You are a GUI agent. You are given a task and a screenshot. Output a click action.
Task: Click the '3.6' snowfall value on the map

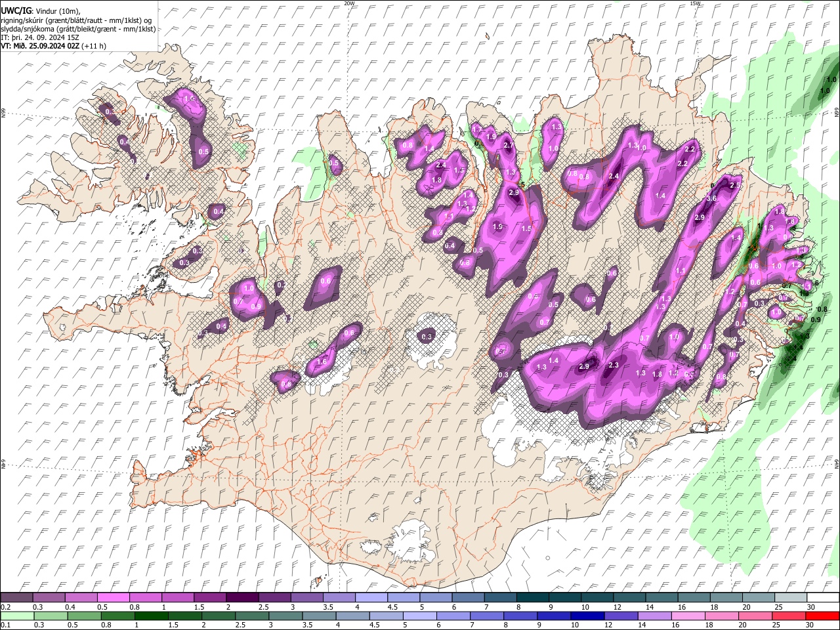tap(711, 199)
